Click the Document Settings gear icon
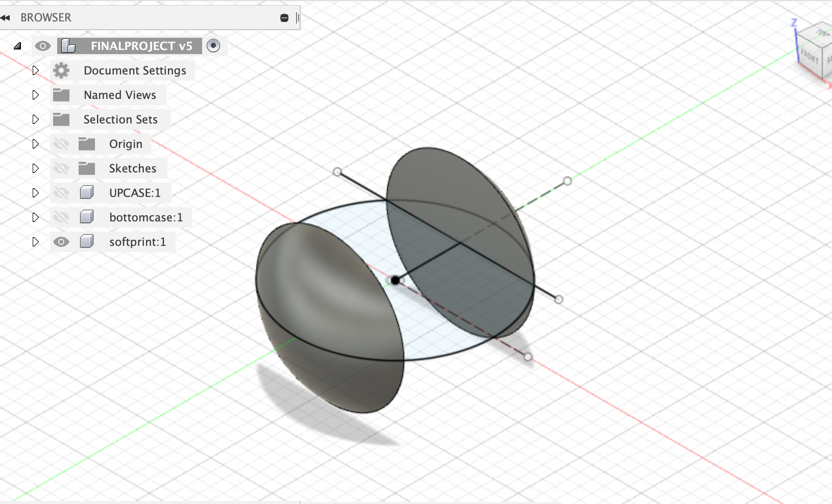 tap(61, 70)
